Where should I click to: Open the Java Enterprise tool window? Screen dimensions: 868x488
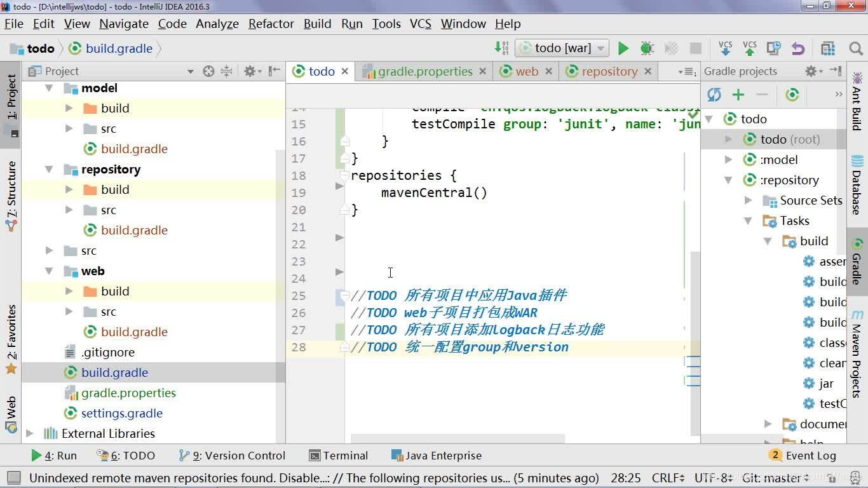pos(437,456)
